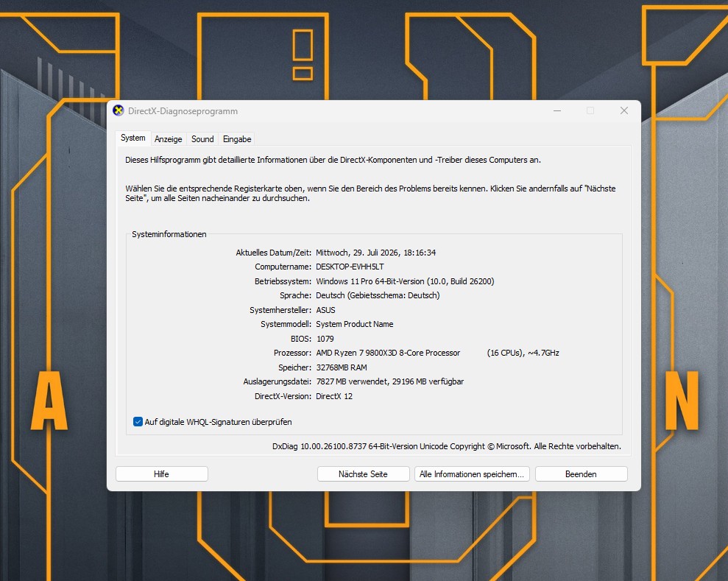Click the Betriebssystem label
Screen dimensions: 728x581
pos(283,281)
